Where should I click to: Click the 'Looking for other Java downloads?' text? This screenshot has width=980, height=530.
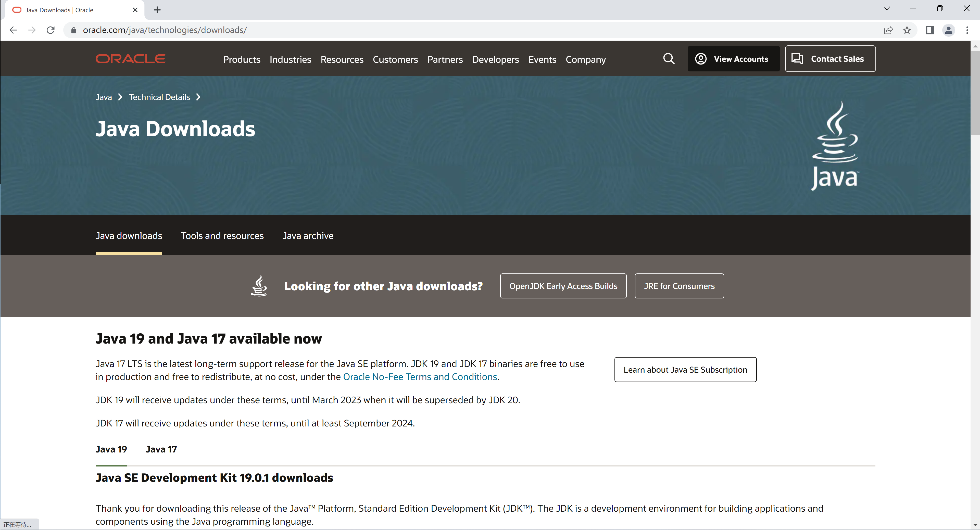pos(383,286)
